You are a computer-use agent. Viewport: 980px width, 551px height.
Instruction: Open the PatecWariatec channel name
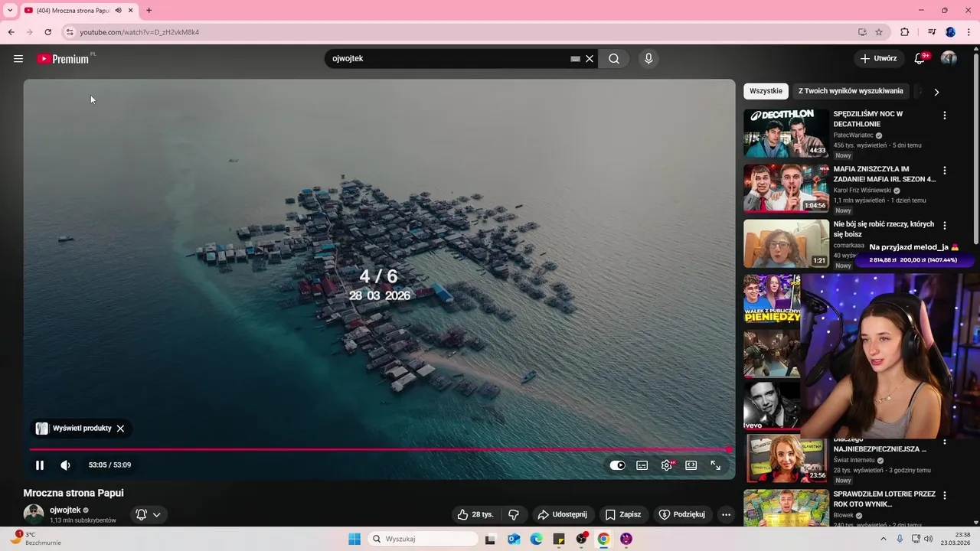(853, 135)
